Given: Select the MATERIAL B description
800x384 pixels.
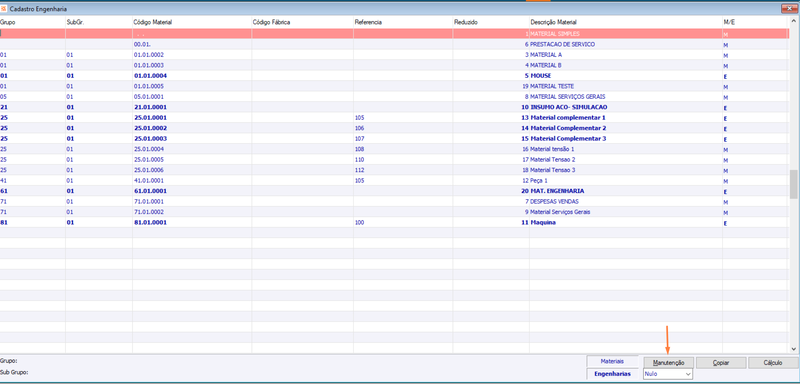Looking at the screenshot, I should click(x=547, y=65).
